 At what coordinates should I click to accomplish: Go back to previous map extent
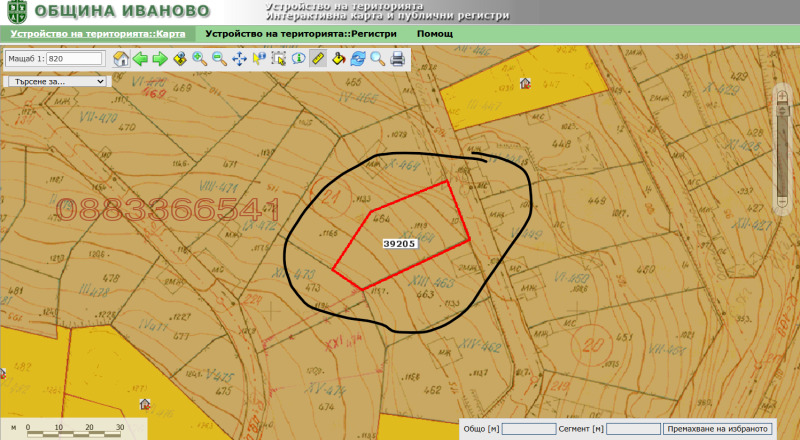[140, 59]
